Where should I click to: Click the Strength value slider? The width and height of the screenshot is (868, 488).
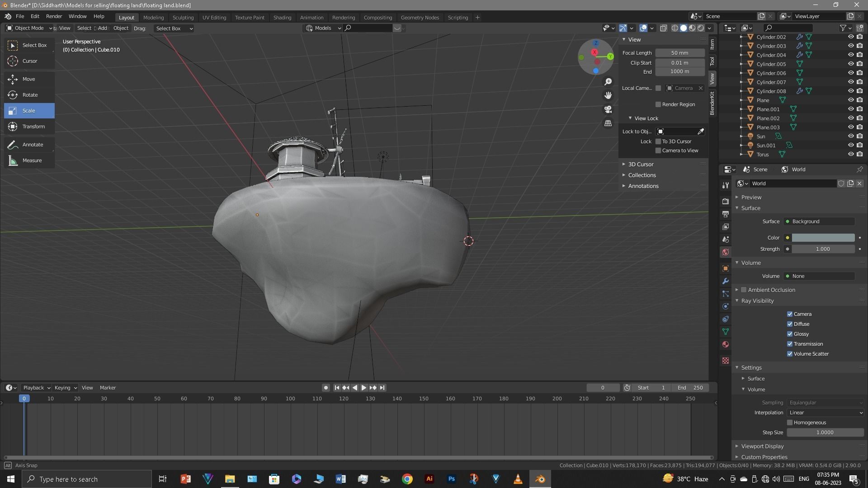click(x=823, y=249)
